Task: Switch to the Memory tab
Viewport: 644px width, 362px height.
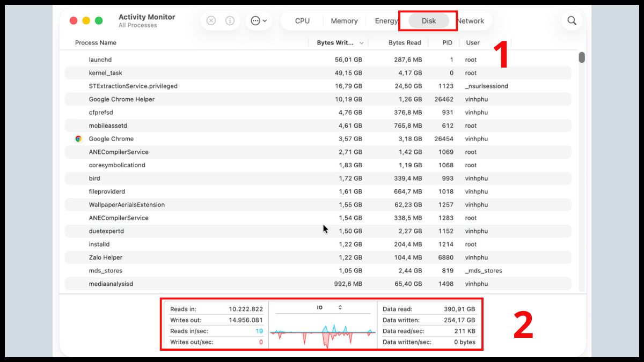Action: tap(344, 21)
